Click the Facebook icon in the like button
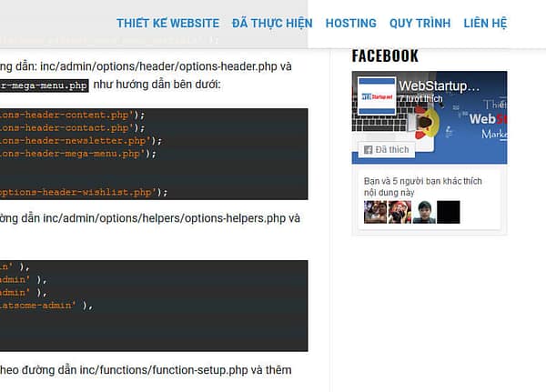The height and width of the screenshot is (392, 546). pyautogui.click(x=368, y=150)
